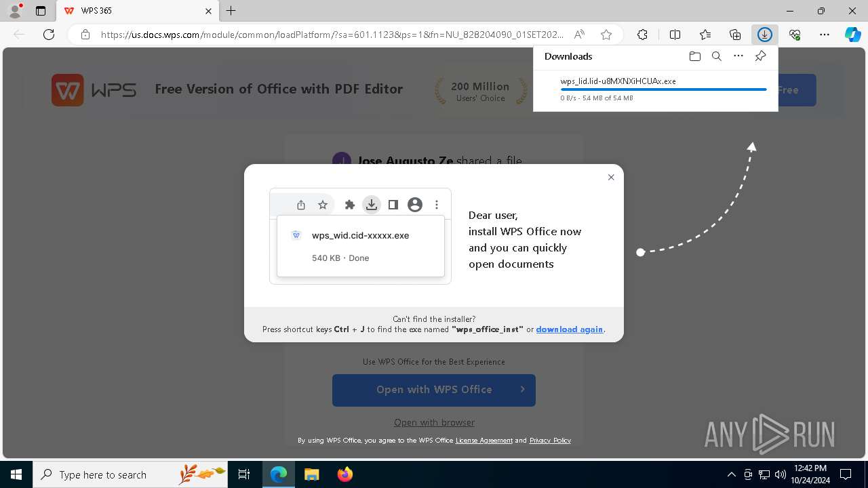Click the download progress bar

point(663,89)
